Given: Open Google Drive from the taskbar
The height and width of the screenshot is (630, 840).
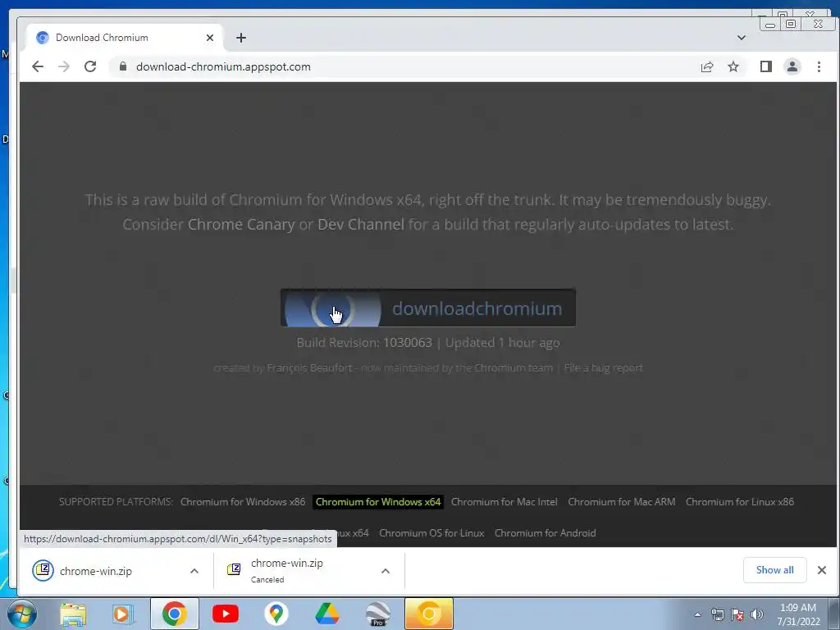Looking at the screenshot, I should pos(326,614).
